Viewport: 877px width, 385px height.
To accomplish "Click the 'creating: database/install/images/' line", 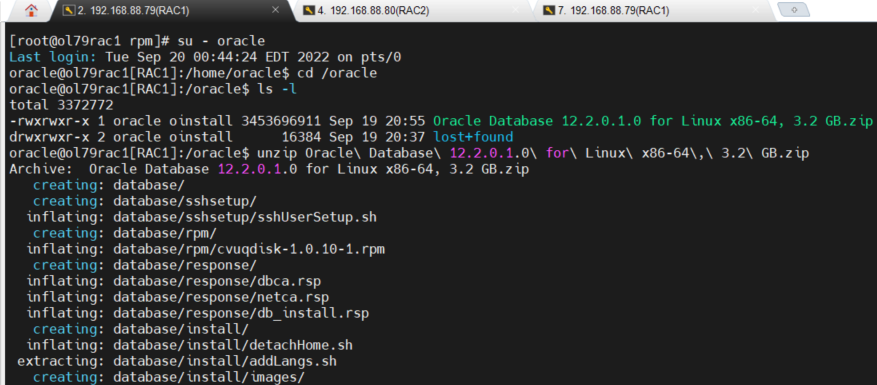I will pyautogui.click(x=169, y=378).
